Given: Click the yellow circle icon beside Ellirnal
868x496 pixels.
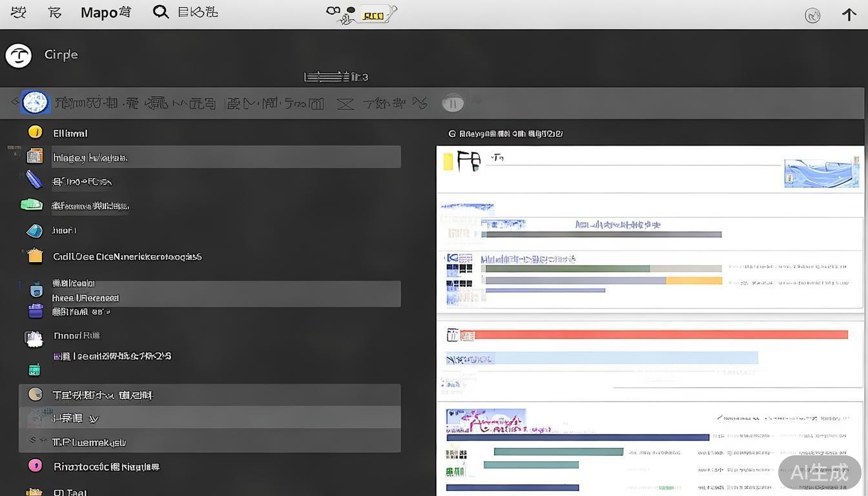Looking at the screenshot, I should 35,132.
